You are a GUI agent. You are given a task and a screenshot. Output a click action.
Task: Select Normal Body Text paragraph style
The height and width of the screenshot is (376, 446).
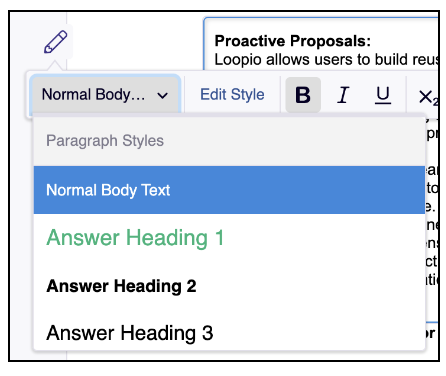tap(229, 190)
